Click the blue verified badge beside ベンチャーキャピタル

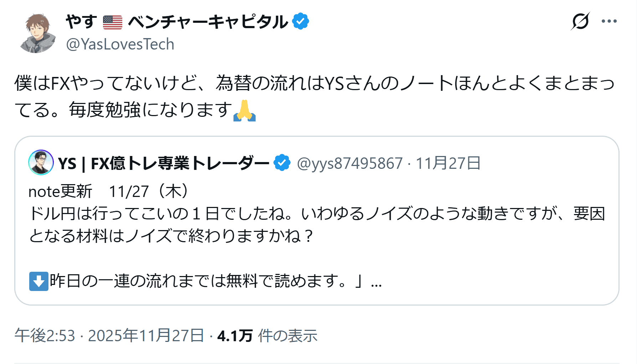coord(300,21)
